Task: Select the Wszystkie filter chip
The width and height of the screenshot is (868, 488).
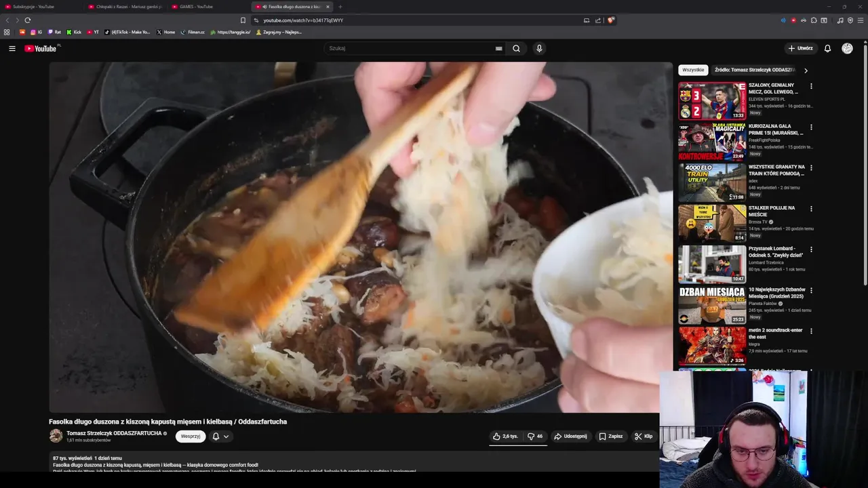Action: click(x=693, y=70)
